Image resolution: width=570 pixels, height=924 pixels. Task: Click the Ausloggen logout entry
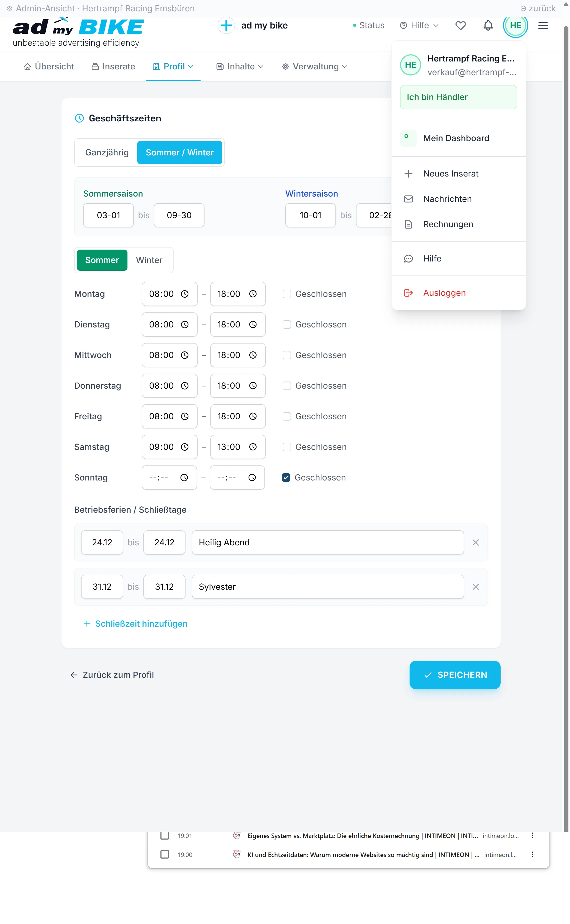(x=444, y=293)
